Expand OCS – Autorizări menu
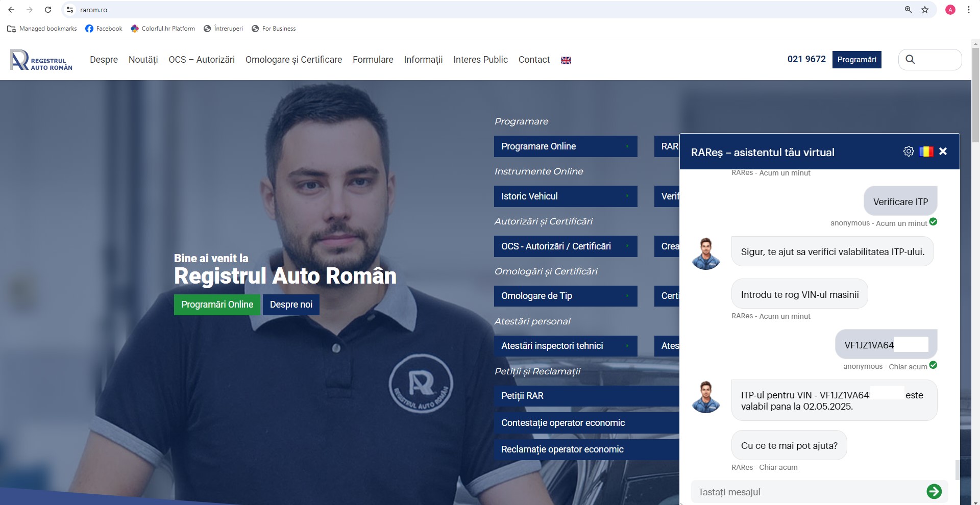The height and width of the screenshot is (505, 980). [x=202, y=60]
